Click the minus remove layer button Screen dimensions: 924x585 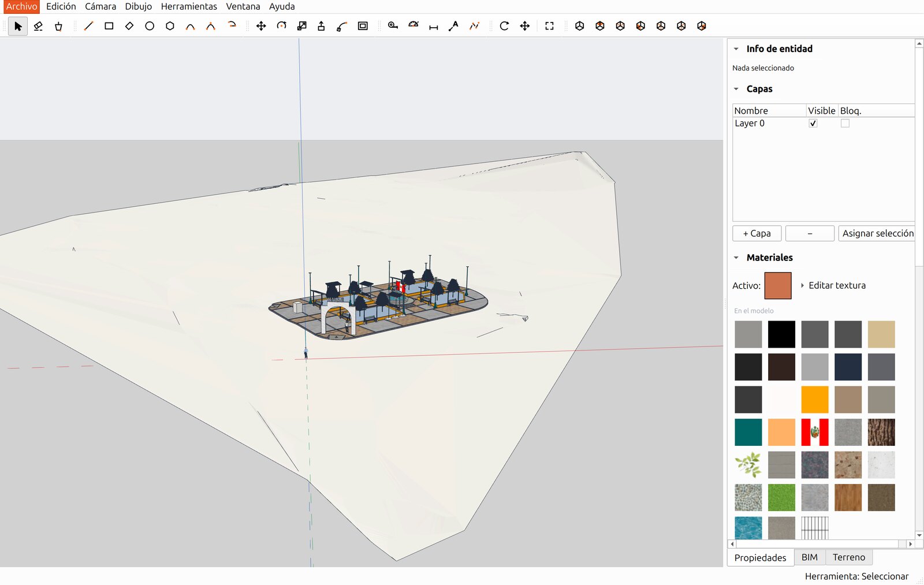point(810,233)
